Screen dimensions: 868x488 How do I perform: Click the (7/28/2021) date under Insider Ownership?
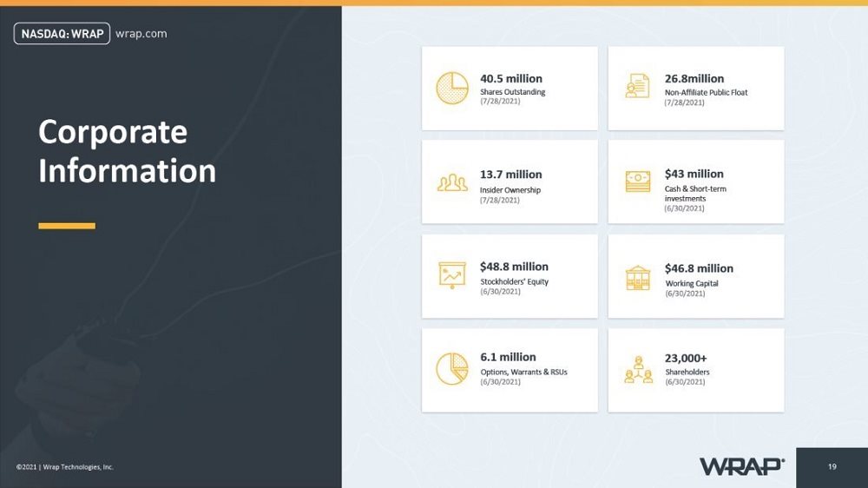[x=500, y=201]
